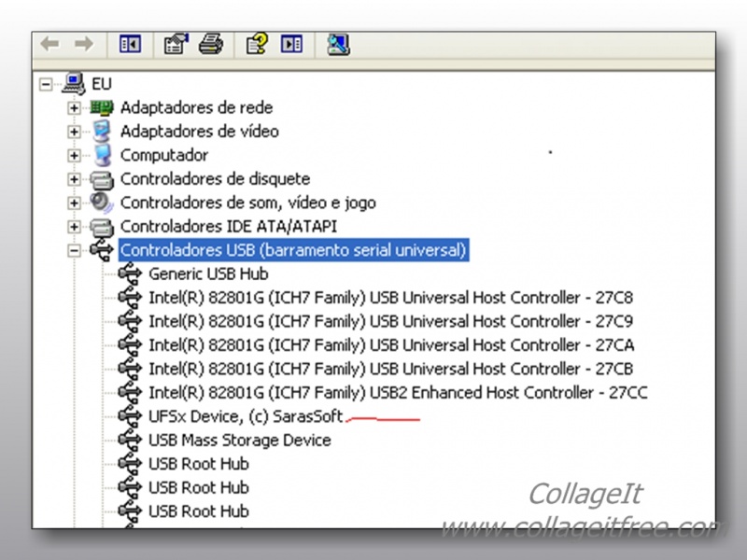Select Controladores USB (barramento serial universal)

(x=293, y=250)
